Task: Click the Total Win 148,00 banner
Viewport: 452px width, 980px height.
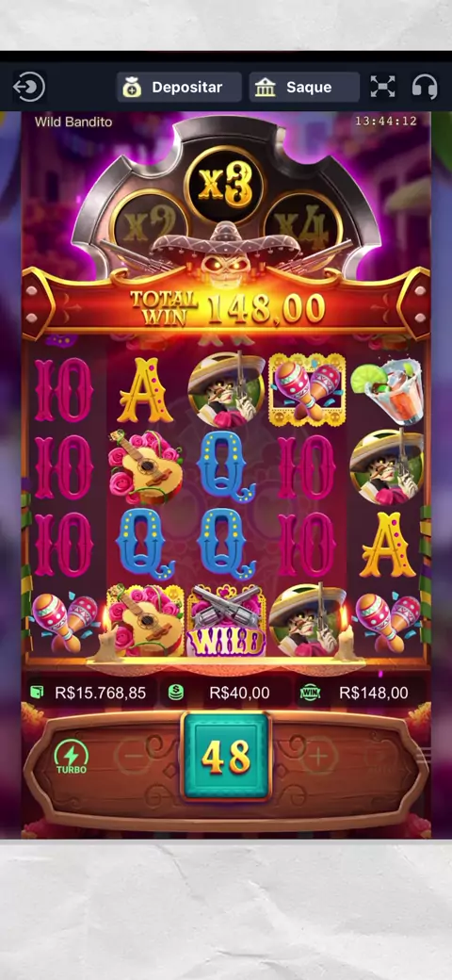Action: [225, 308]
